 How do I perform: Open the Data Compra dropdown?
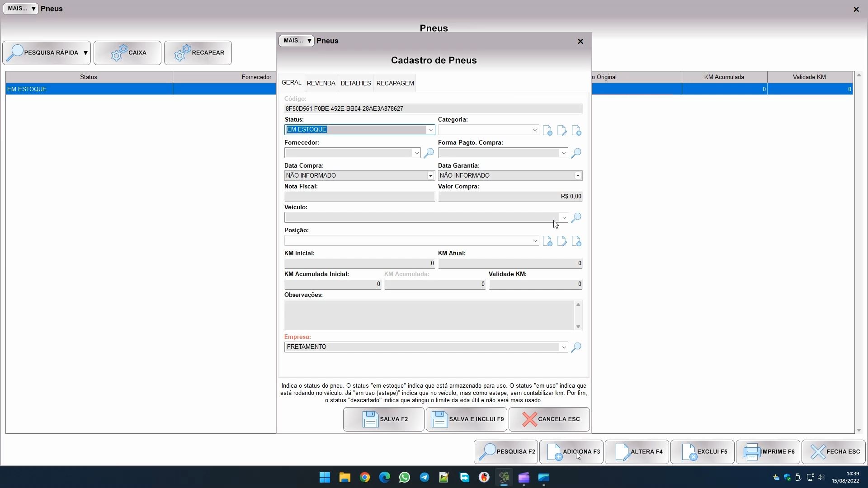coord(430,176)
